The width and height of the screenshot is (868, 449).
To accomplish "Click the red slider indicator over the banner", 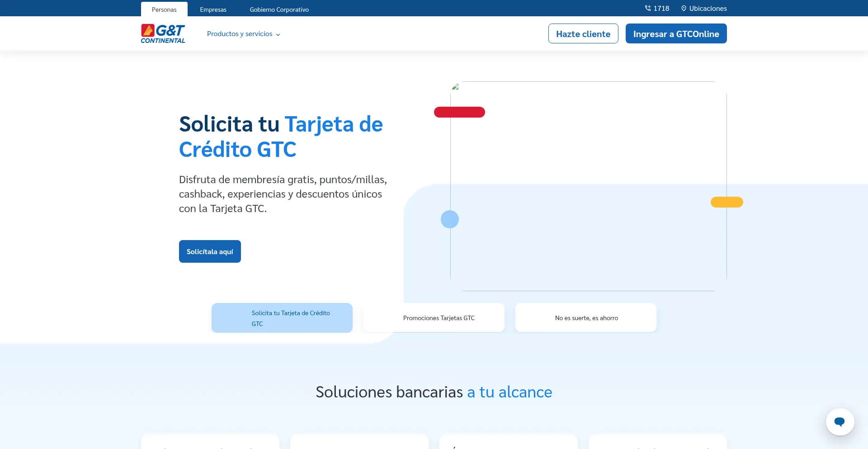I will 459,112.
